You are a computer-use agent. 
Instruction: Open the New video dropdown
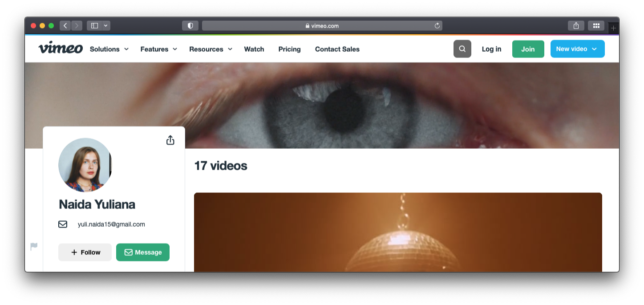click(577, 49)
